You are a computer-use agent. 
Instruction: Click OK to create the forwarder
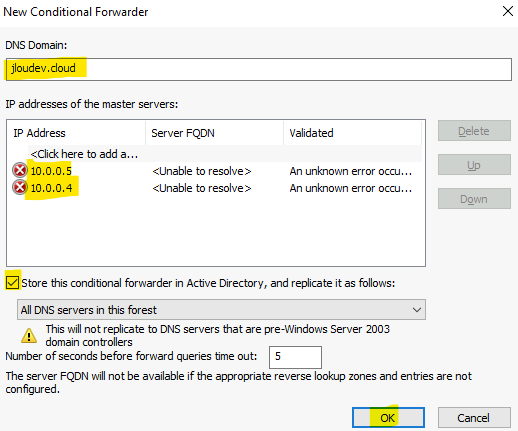coord(388,417)
